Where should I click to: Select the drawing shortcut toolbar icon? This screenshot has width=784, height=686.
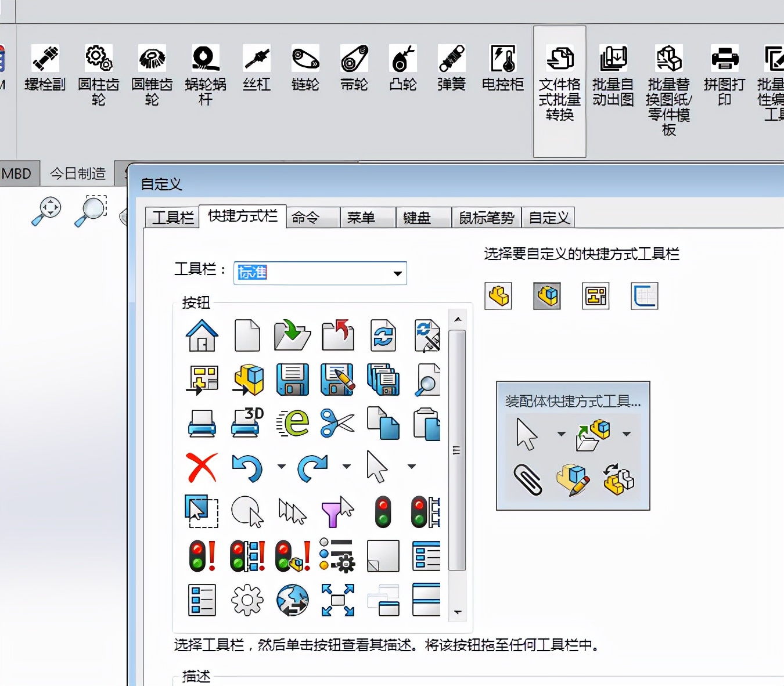pyautogui.click(x=595, y=296)
